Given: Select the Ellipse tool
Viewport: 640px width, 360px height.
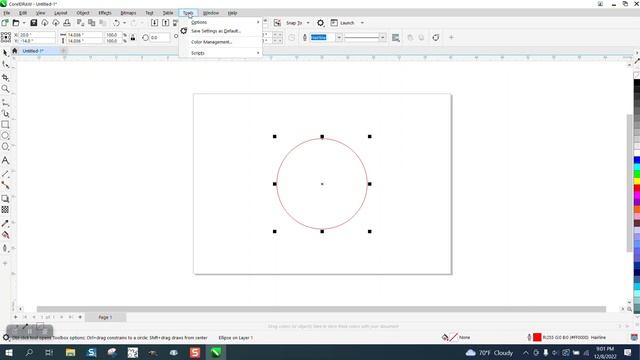Looking at the screenshot, I should (x=5, y=136).
